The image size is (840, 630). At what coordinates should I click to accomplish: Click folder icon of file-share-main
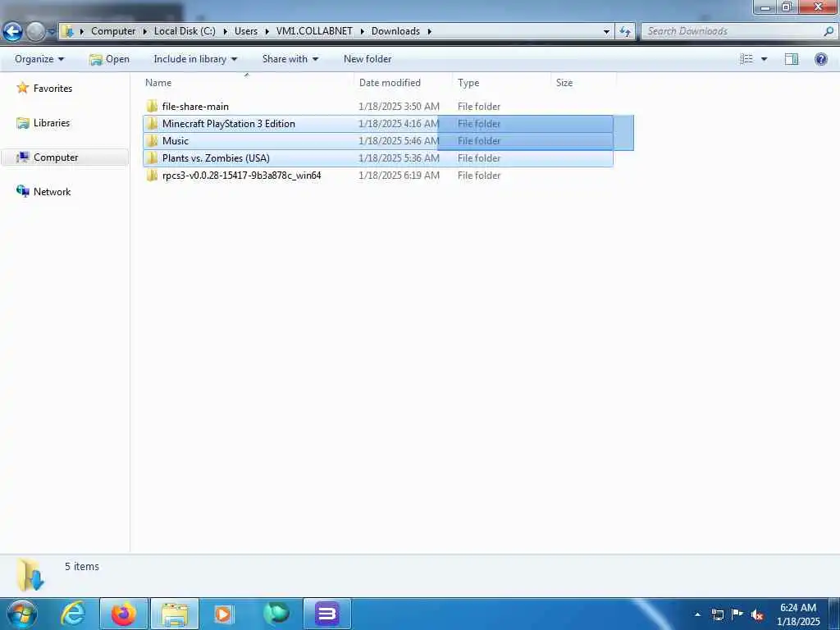pyautogui.click(x=152, y=106)
